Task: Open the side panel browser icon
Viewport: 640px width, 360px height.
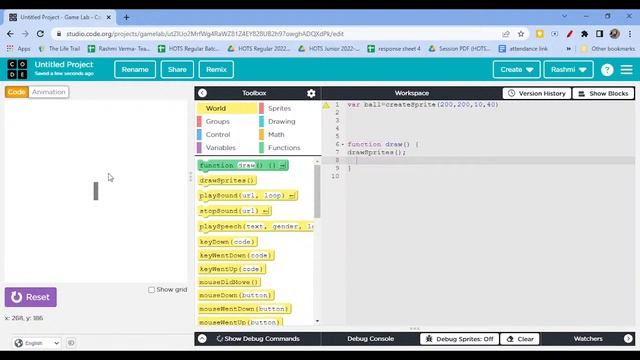Action: click(599, 34)
